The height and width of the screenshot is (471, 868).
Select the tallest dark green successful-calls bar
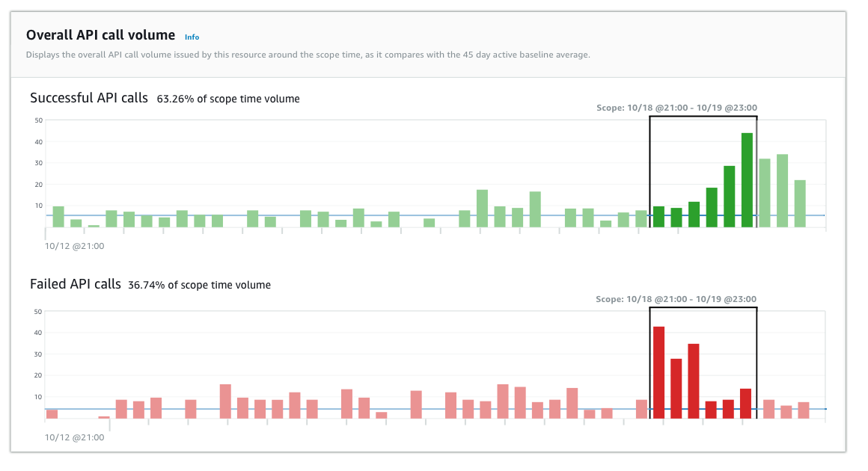[x=747, y=180]
